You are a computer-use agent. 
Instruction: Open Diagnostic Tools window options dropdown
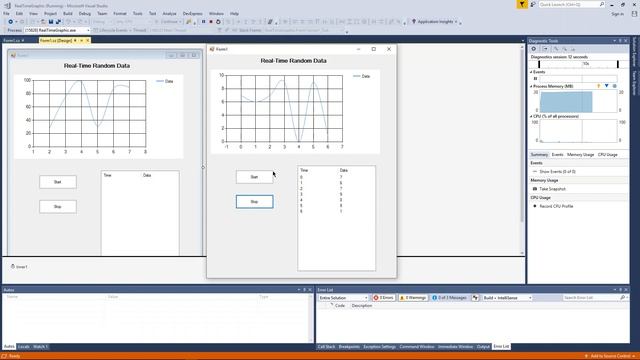[614, 41]
